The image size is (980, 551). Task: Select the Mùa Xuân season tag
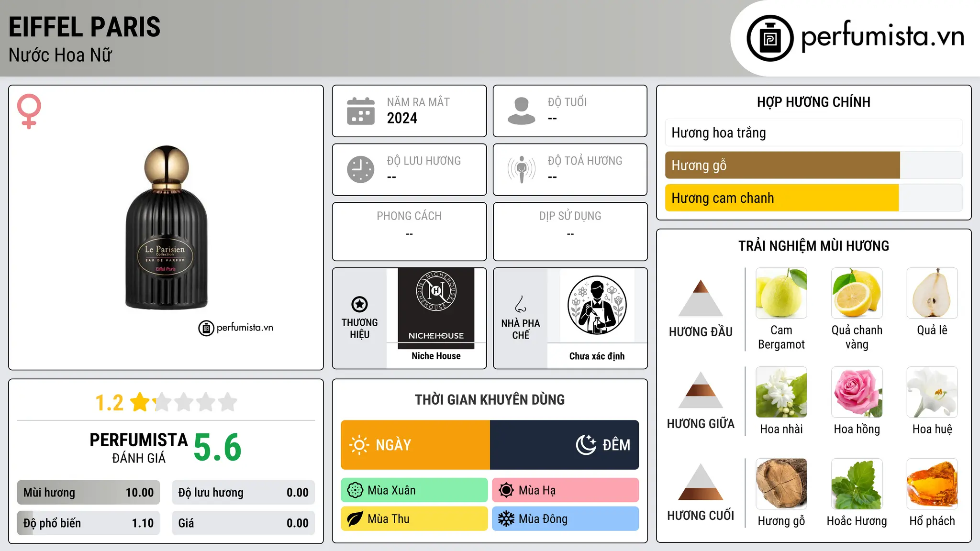(x=414, y=490)
